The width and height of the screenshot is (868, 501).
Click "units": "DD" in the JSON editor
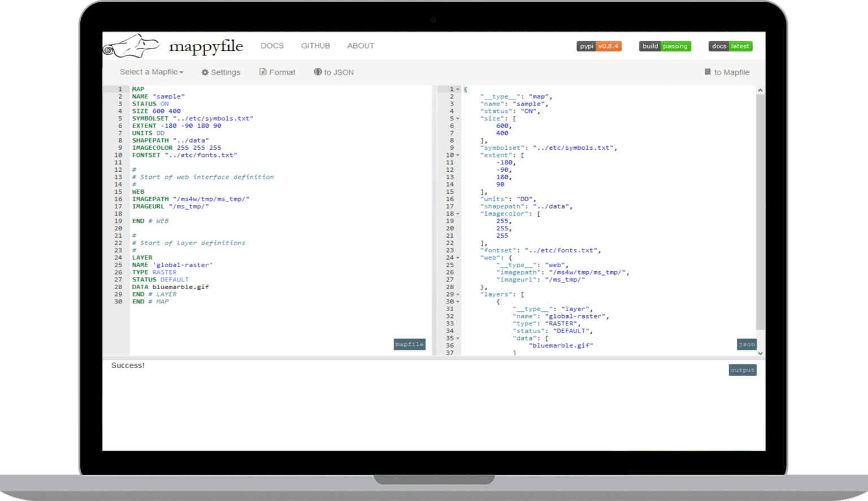tap(509, 199)
